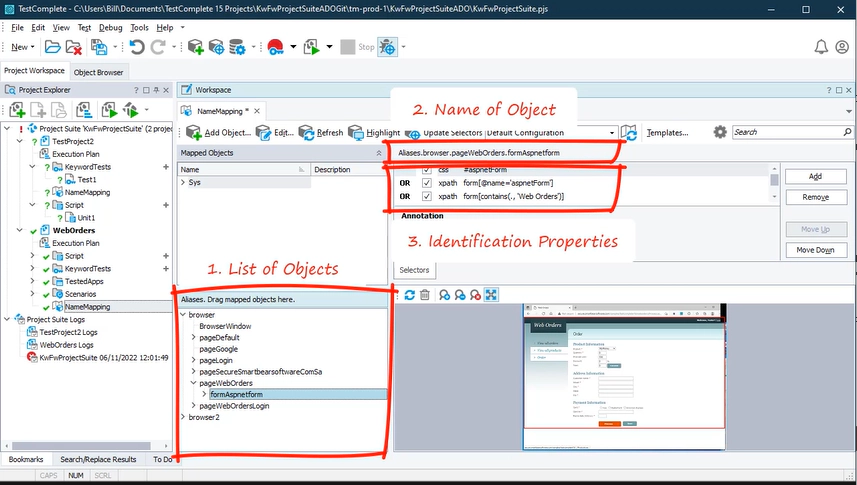The width and height of the screenshot is (857, 485).
Task: Toggle checkbox for css #aspnetForm selector
Action: [x=427, y=170]
